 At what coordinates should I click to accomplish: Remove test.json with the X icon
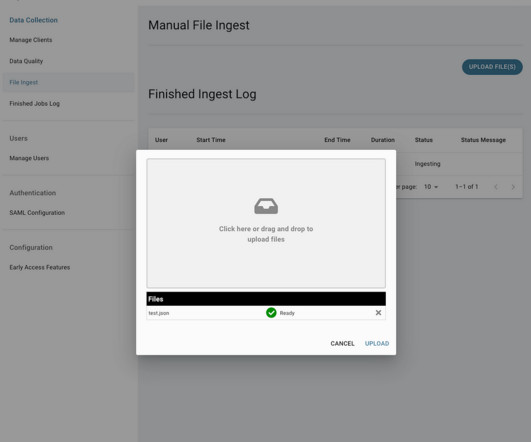(378, 313)
